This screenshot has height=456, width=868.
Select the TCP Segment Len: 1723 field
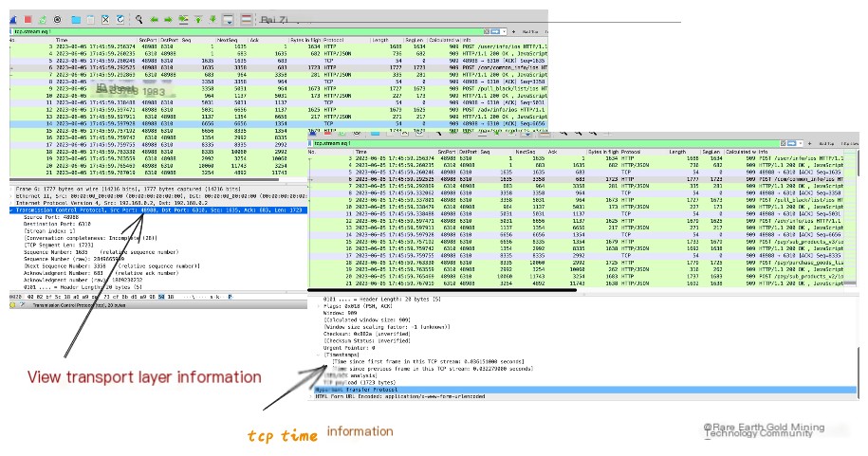tap(59, 246)
